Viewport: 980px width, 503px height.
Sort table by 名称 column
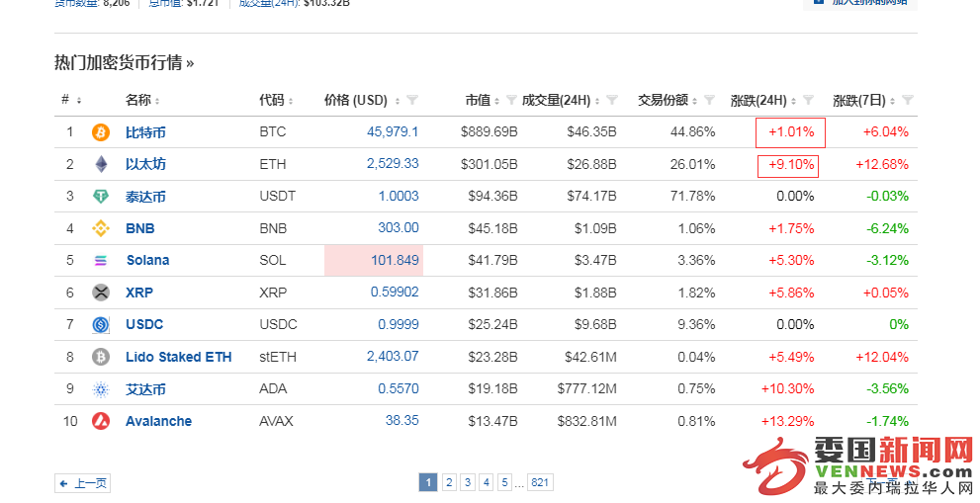pos(157,101)
